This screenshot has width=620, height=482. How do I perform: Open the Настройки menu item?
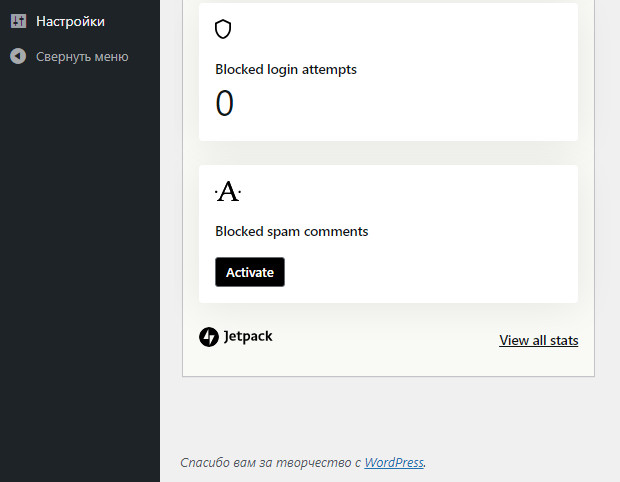70,21
